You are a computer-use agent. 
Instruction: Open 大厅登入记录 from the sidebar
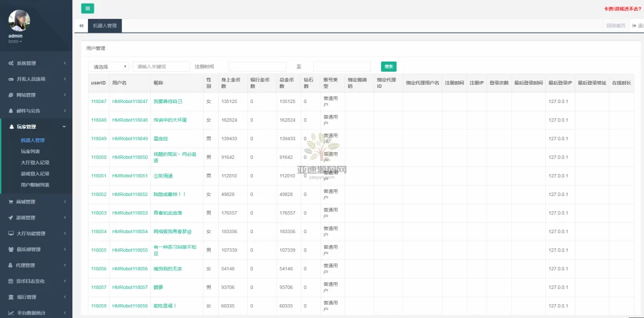[x=35, y=162]
